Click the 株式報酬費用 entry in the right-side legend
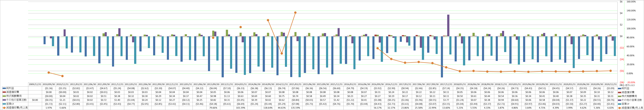Viewport: 644px width, 110px height. pos(628,96)
